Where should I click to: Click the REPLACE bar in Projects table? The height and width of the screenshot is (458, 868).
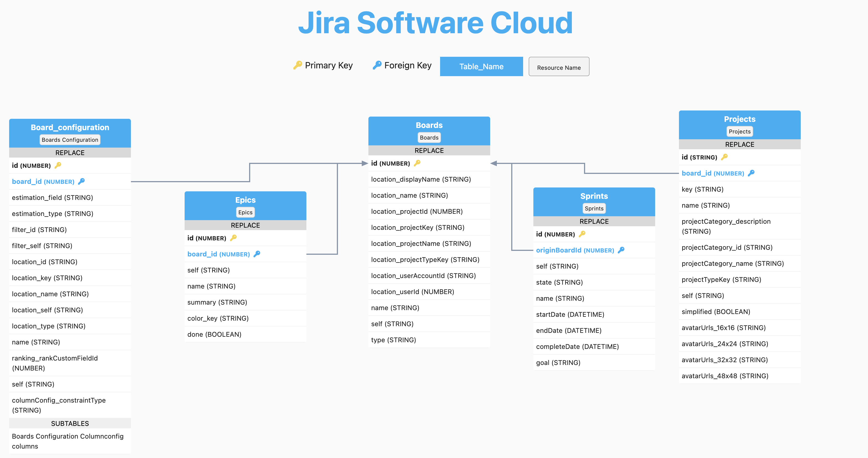click(x=739, y=144)
